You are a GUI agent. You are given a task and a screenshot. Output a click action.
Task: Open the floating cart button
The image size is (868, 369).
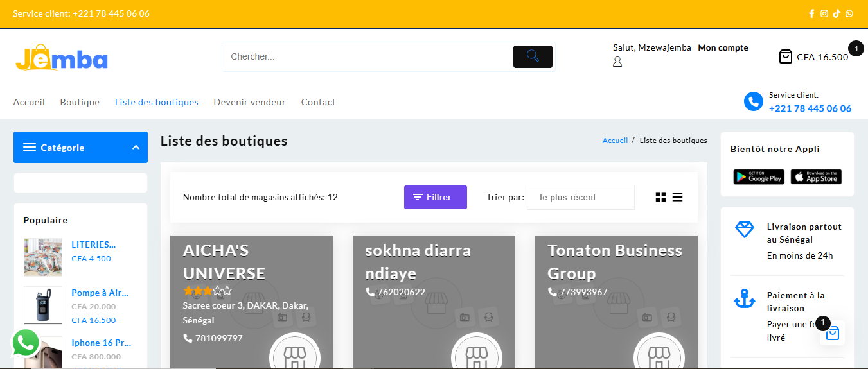tap(833, 333)
